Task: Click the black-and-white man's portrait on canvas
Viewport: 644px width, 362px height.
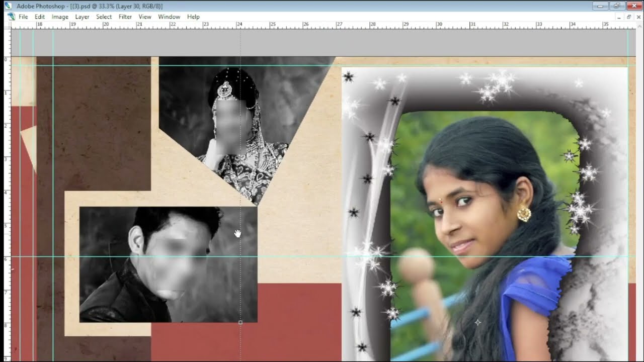Action: click(169, 264)
